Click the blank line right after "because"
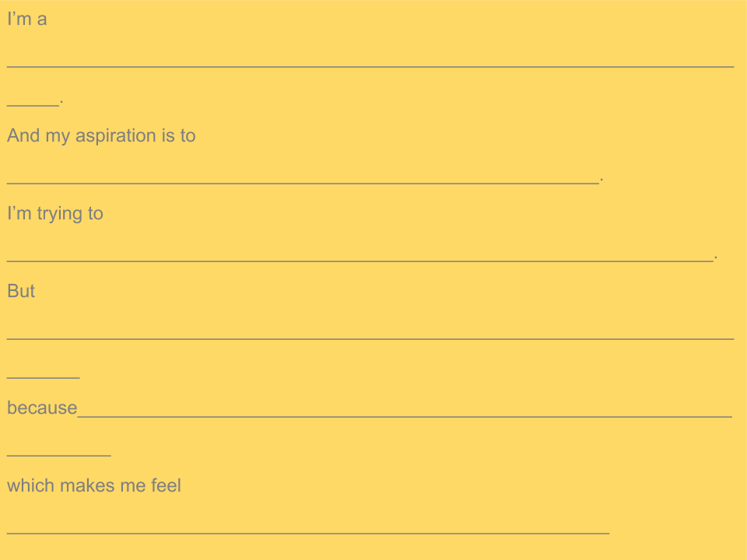This screenshot has height=560, width=747. pyautogui.click(x=405, y=417)
